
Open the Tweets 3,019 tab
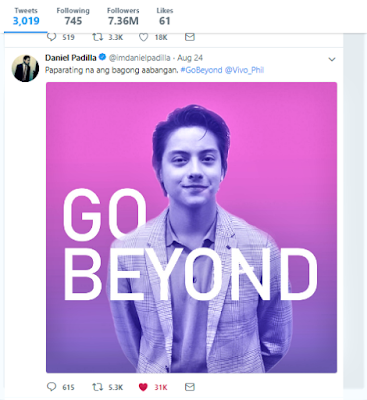coord(26,17)
